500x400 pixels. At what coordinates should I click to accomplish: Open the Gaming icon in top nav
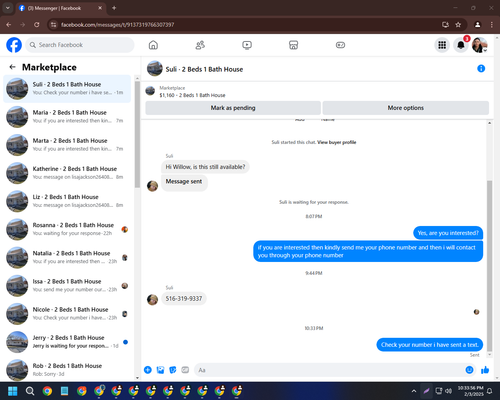pos(340,45)
